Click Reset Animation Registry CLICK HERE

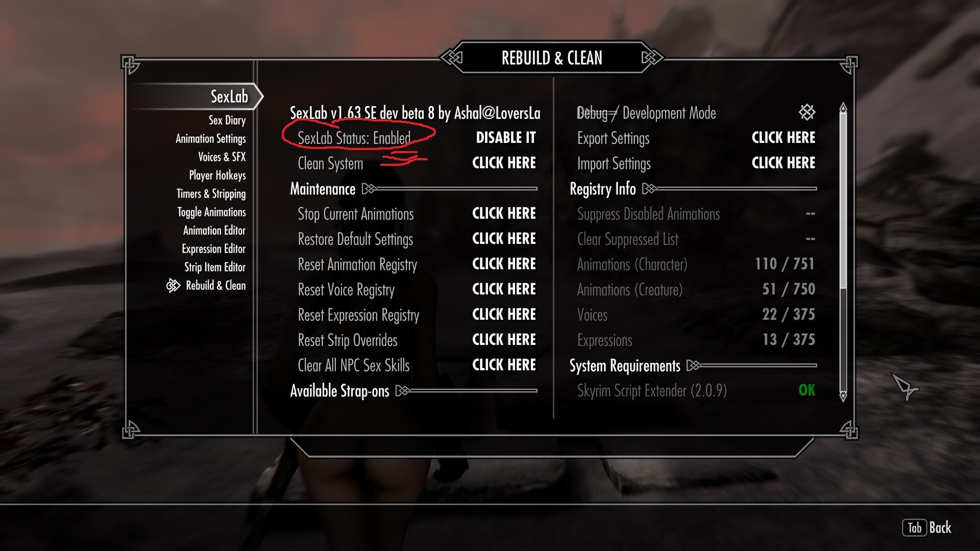(504, 264)
